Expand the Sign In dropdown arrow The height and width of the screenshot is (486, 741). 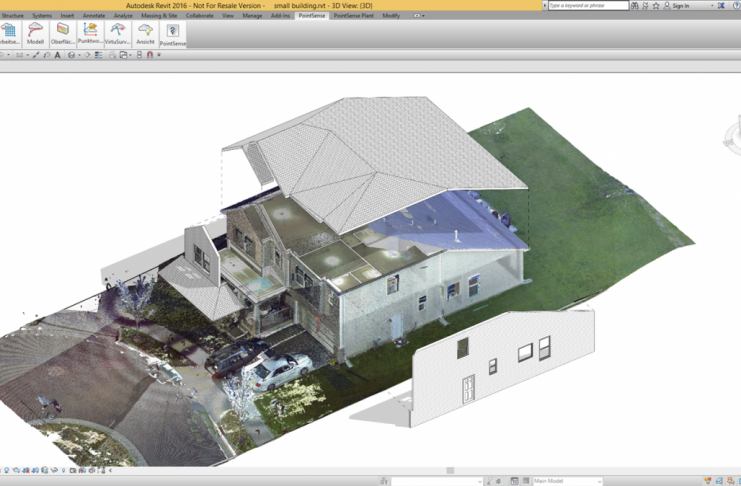pyautogui.click(x=711, y=5)
